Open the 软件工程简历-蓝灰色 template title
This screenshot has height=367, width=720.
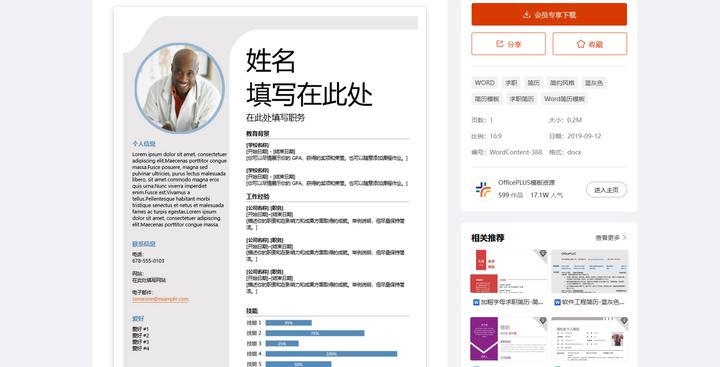point(593,302)
